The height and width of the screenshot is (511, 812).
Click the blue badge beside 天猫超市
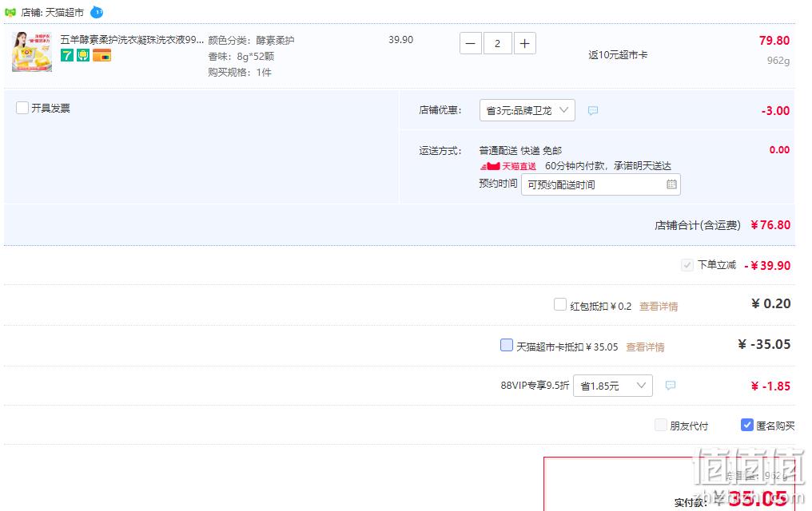[97, 12]
